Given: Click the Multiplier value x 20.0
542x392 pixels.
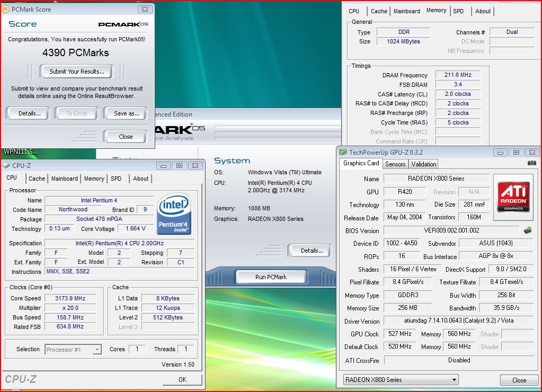Looking at the screenshot, I should tap(70, 308).
